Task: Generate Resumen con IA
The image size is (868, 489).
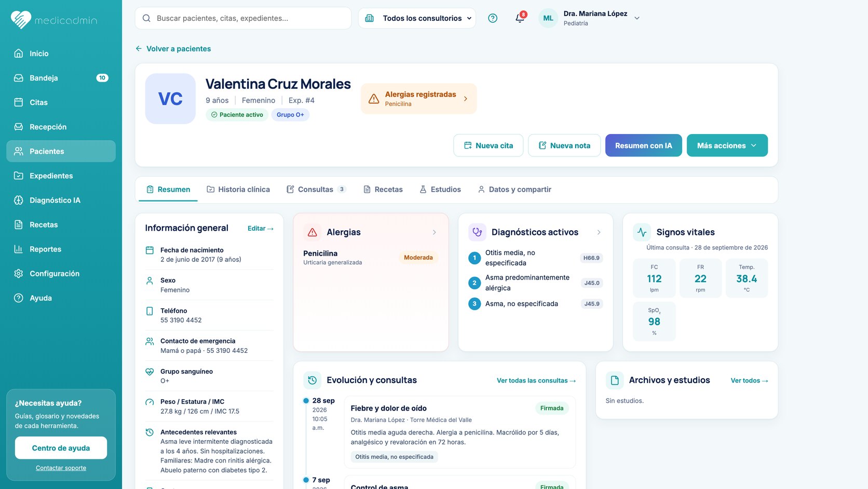Action: (x=644, y=146)
